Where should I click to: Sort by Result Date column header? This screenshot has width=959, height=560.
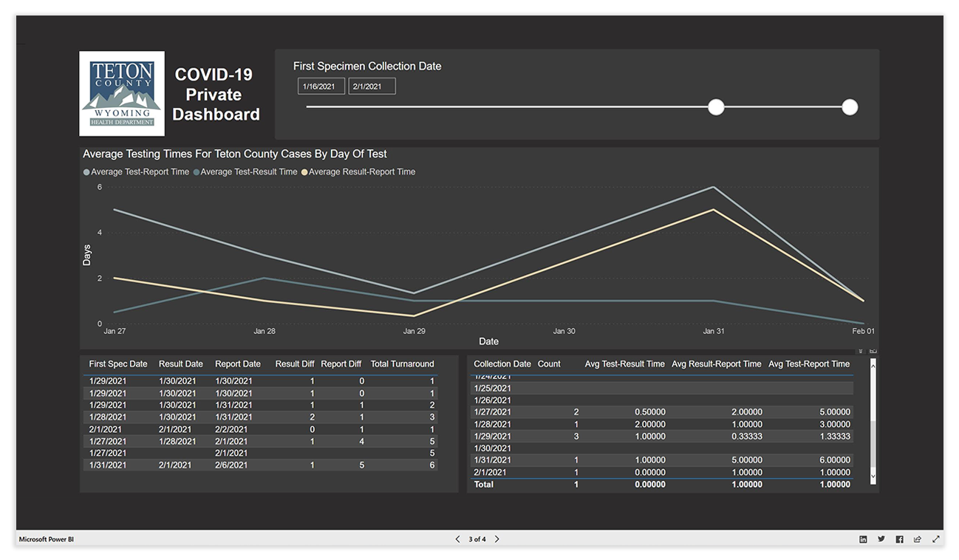[181, 364]
